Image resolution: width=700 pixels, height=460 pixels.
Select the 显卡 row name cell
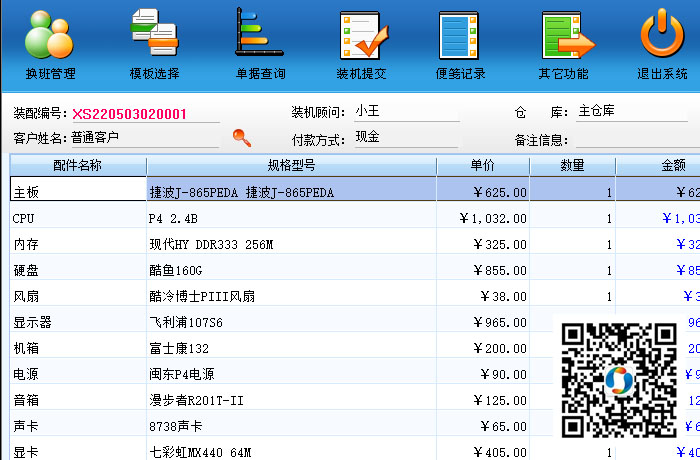point(78,448)
